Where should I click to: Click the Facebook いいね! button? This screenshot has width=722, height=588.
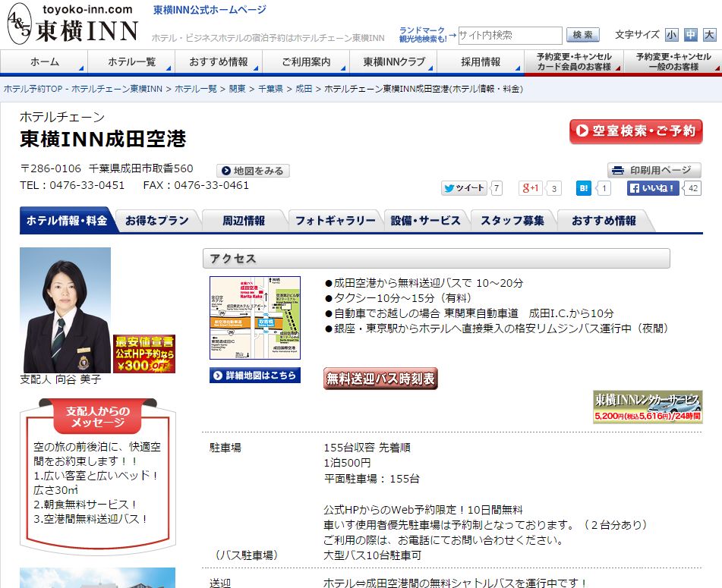tap(652, 188)
